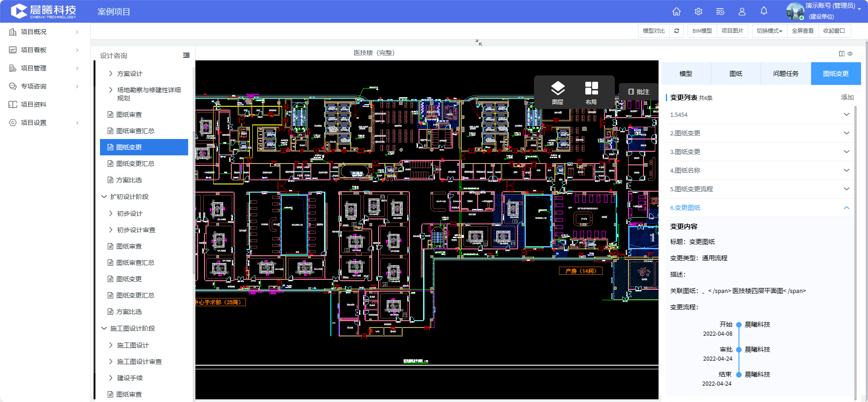Open settings gear in top bar
The image size is (868, 402).
[698, 11]
